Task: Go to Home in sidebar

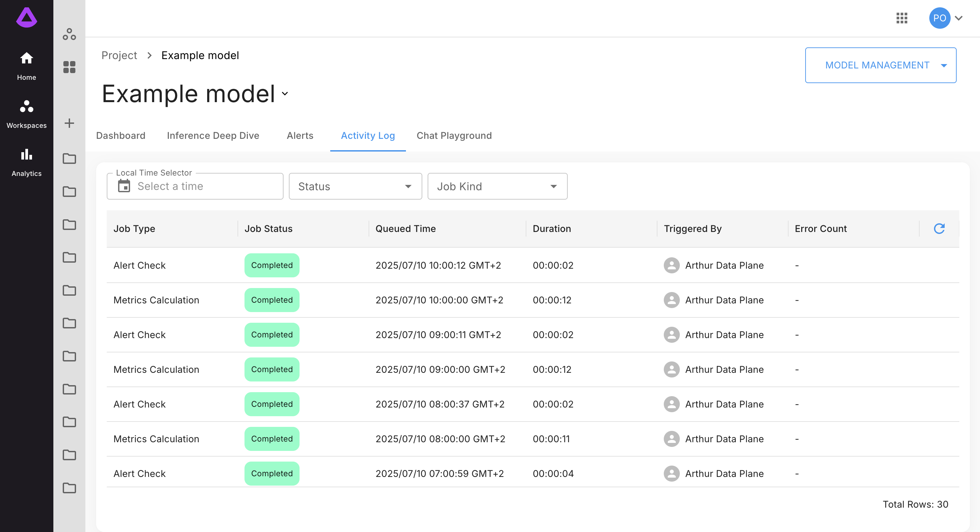Action: coord(26,66)
